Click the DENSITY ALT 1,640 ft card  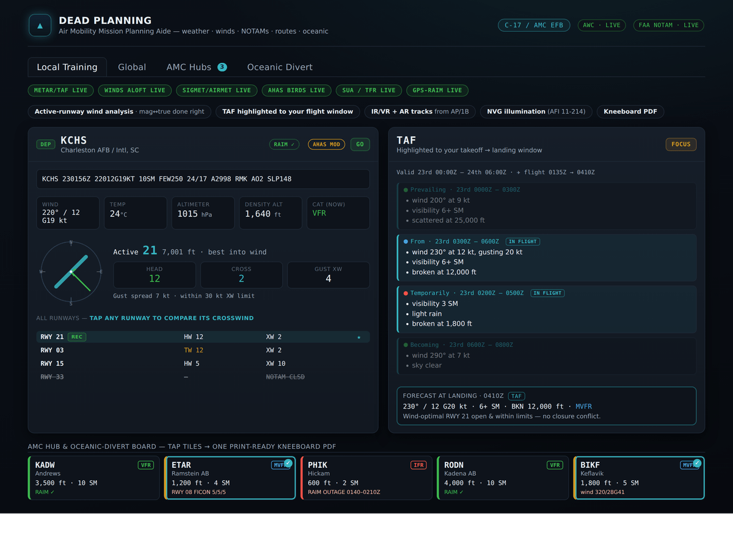coord(271,213)
